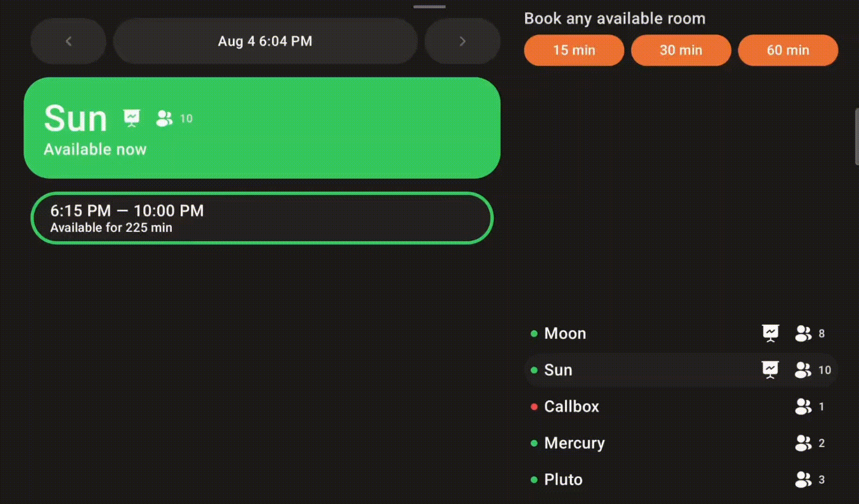Click the screen-share icon in the Moon row
The height and width of the screenshot is (504, 859).
coord(771,333)
